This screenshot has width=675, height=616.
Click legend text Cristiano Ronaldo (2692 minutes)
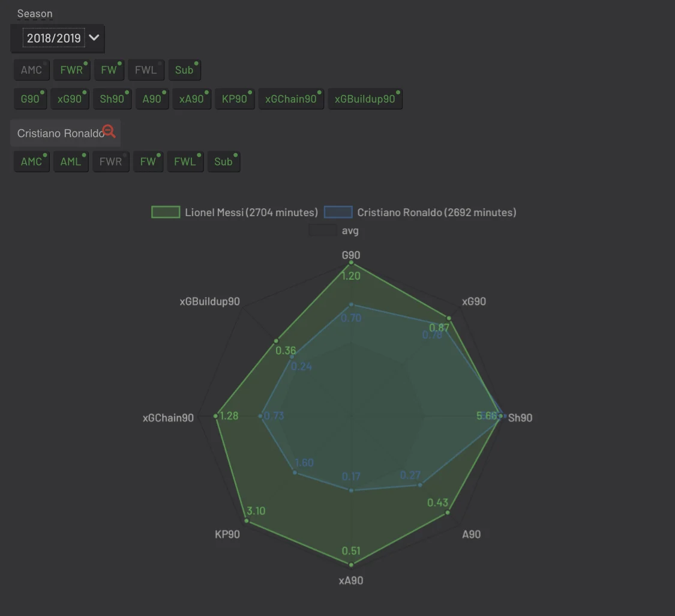click(437, 213)
